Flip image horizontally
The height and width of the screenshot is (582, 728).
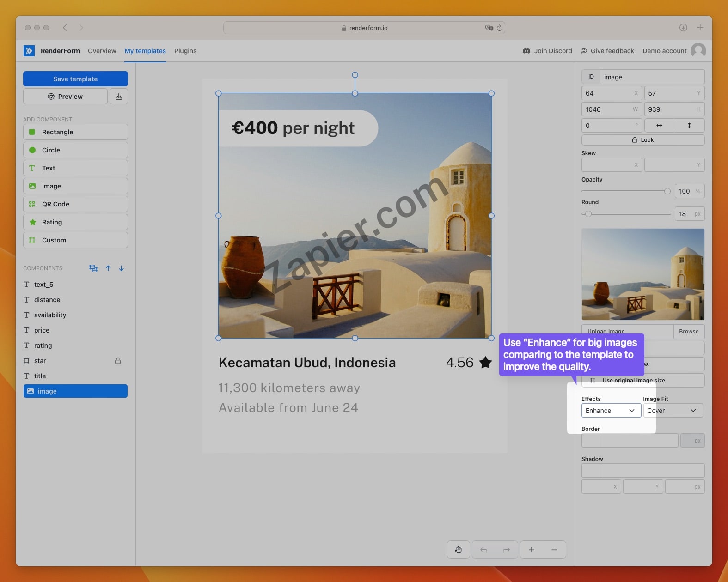(x=659, y=126)
